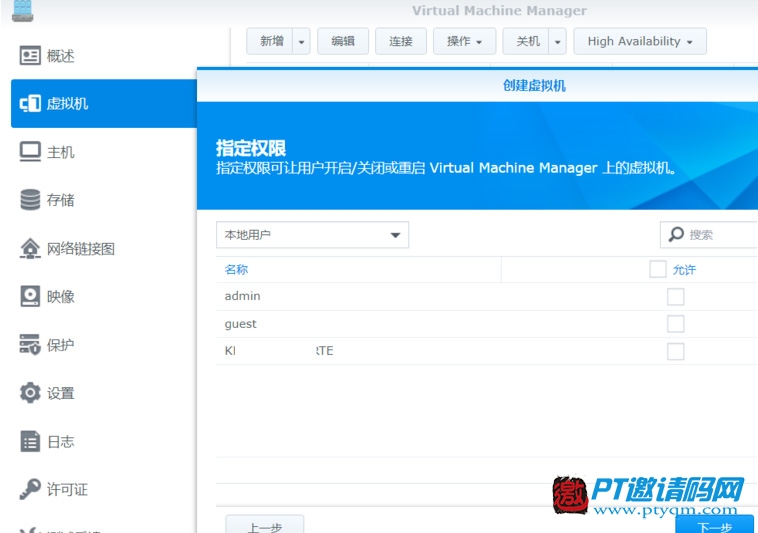Open the 操作 actions dropdown

click(464, 42)
